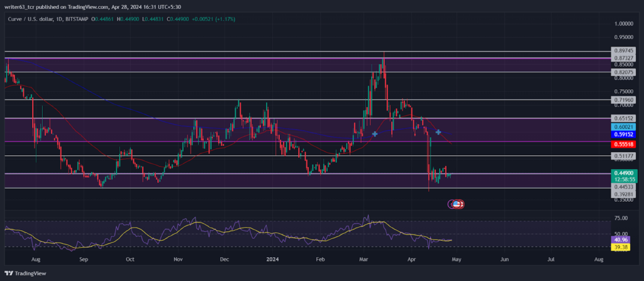Click the Mar label on time axis
644x281 pixels.
pos(364,260)
